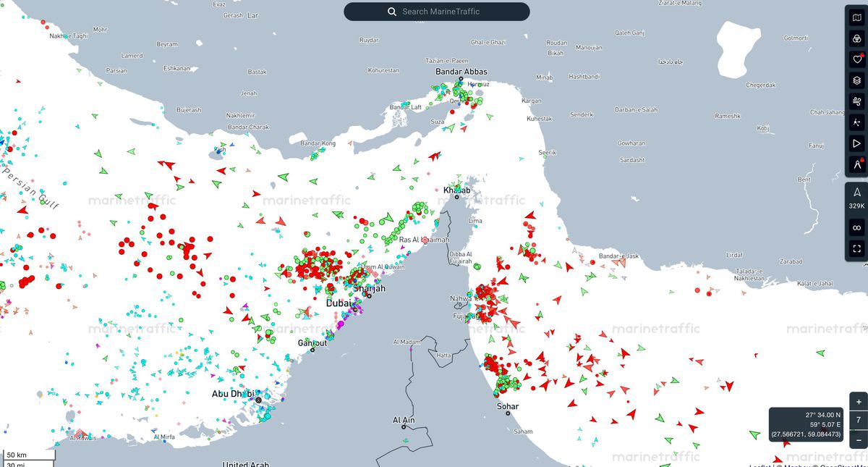Enter fullscreen map mode
Viewport: 868px width, 467px height.
pyautogui.click(x=856, y=249)
